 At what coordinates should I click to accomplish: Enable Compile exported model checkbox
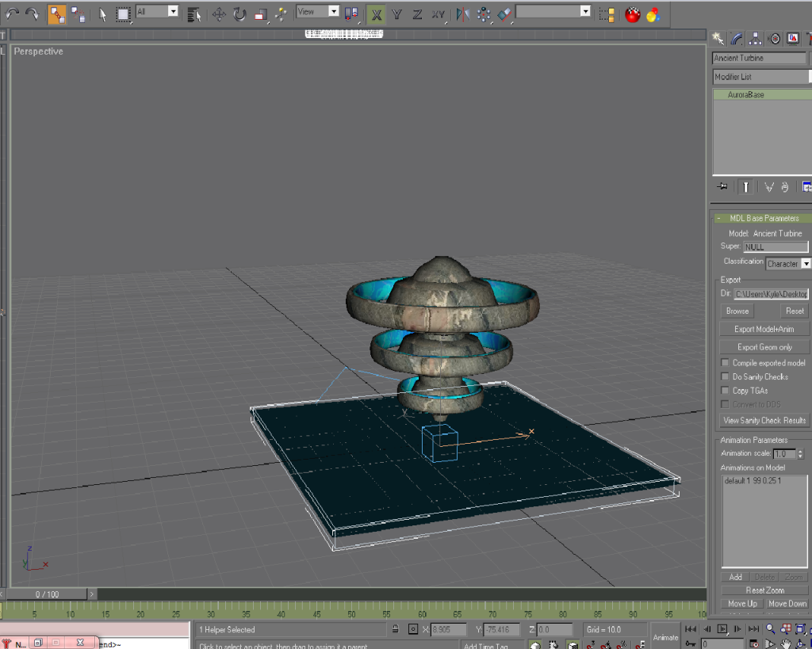click(725, 363)
